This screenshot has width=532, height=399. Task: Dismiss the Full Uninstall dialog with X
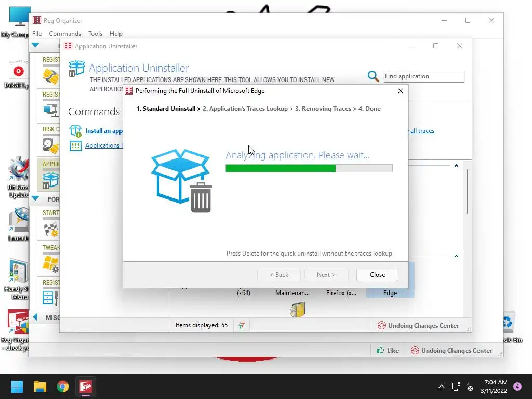(401, 91)
